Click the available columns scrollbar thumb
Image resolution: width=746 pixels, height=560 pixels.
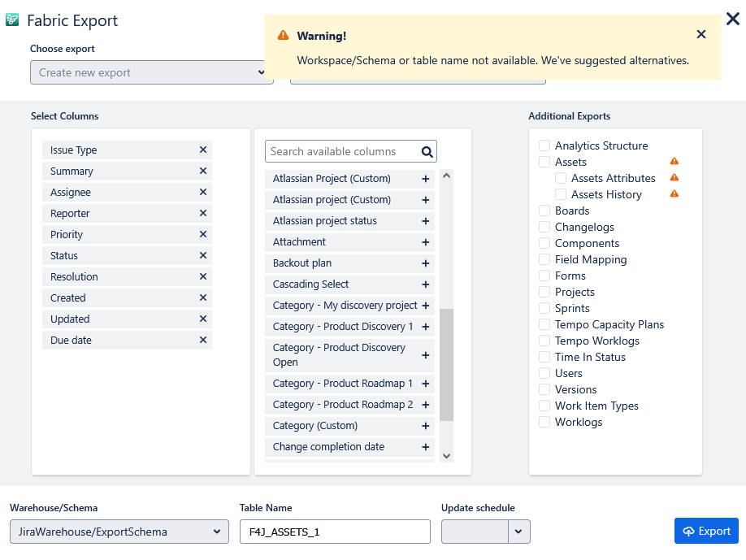click(446, 364)
